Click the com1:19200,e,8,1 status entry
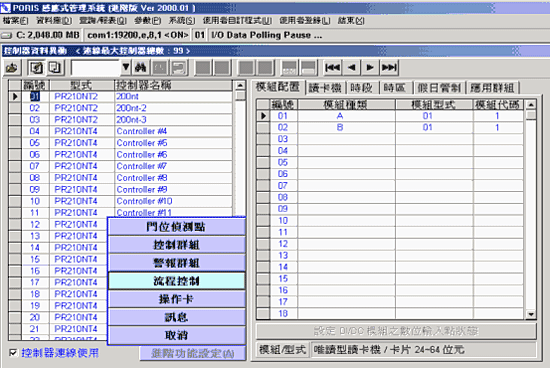The image size is (550, 368). (x=138, y=35)
